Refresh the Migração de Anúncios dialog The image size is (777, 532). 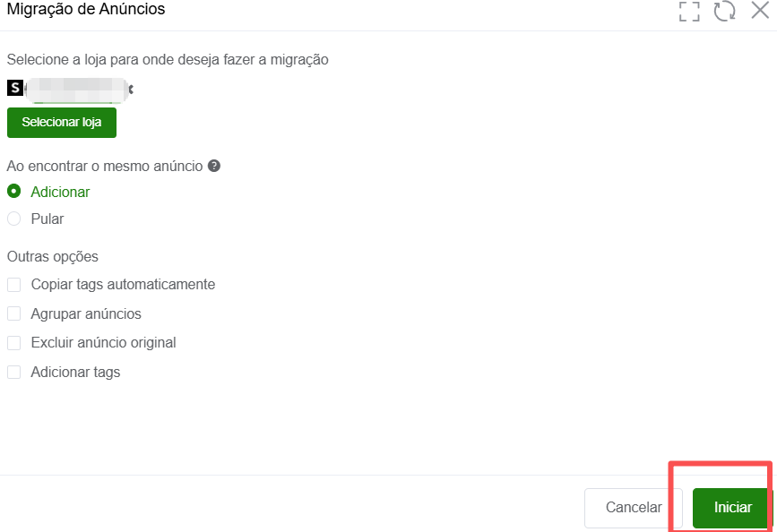coord(724,12)
